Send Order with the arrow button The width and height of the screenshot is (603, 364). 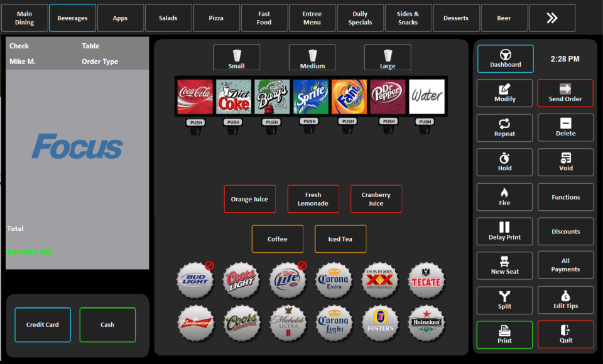click(x=565, y=93)
